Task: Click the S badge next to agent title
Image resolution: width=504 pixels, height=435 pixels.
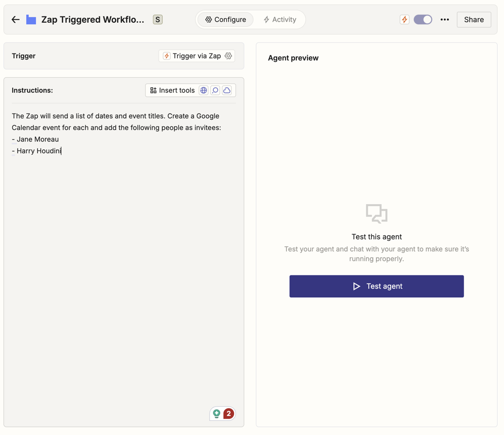Action: [157, 20]
